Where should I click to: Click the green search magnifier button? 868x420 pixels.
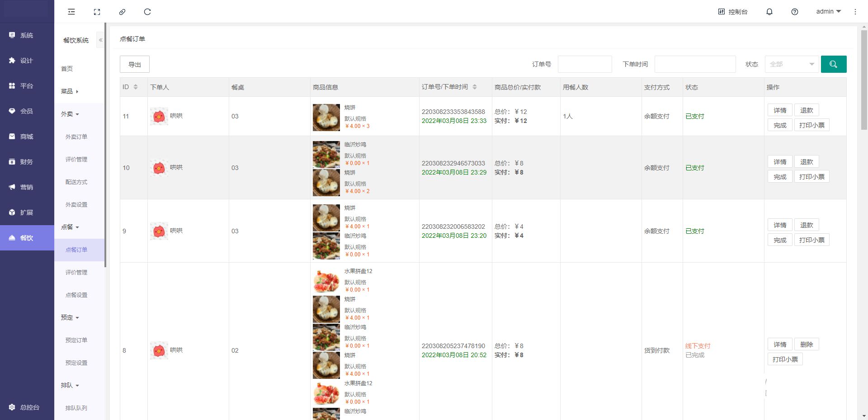pos(833,64)
